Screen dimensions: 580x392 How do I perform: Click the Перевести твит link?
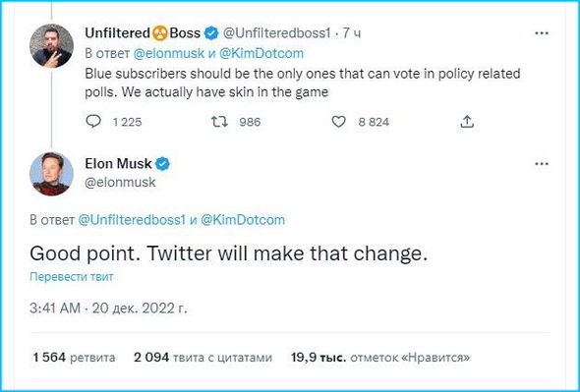[72, 277]
